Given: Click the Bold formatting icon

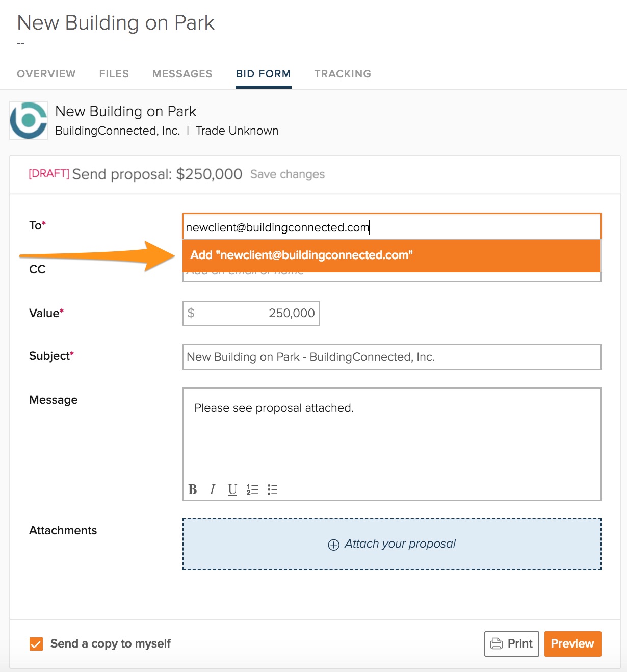Looking at the screenshot, I should 193,489.
